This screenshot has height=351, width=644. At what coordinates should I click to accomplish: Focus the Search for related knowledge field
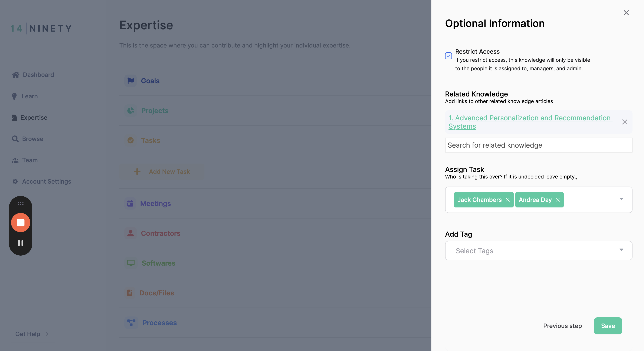pyautogui.click(x=539, y=145)
